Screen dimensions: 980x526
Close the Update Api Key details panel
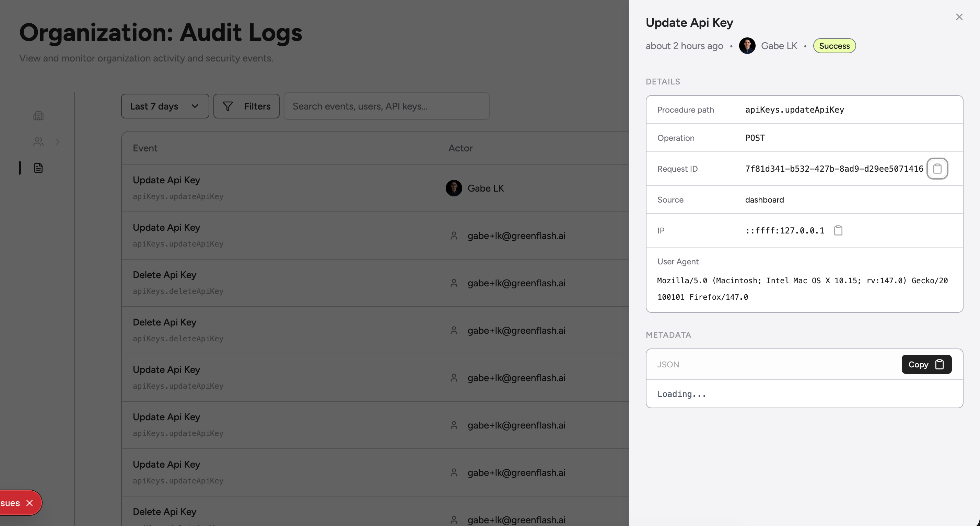[959, 17]
